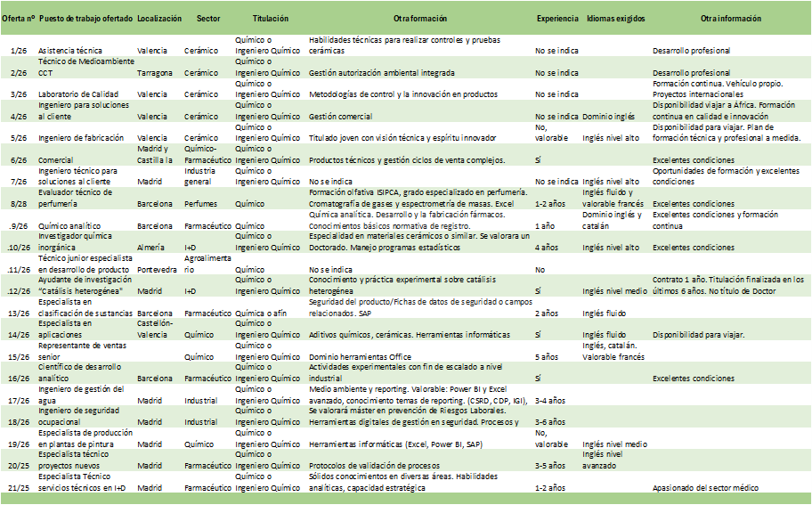The image size is (812, 505).
Task: Click the "Oferta nº" column header
Action: [18, 18]
